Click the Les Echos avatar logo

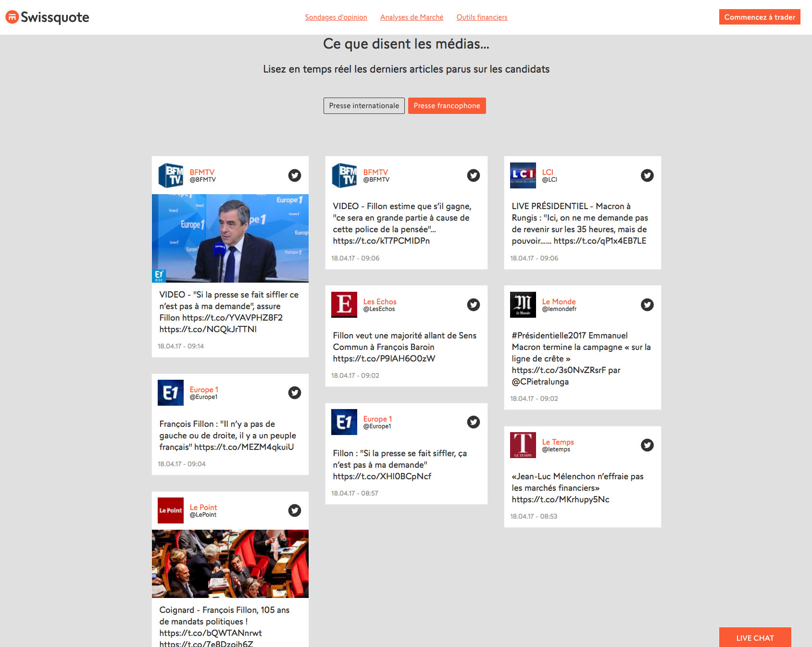(x=344, y=305)
